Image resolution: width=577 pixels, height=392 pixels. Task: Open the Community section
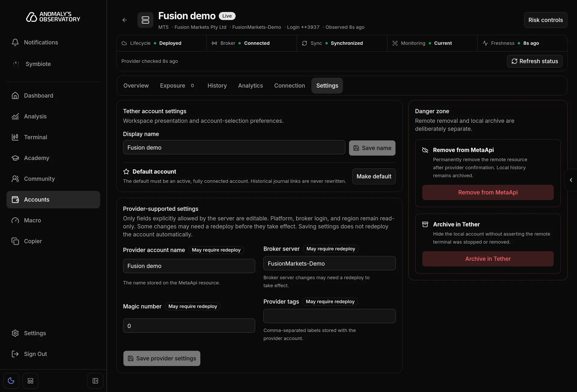[53, 179]
